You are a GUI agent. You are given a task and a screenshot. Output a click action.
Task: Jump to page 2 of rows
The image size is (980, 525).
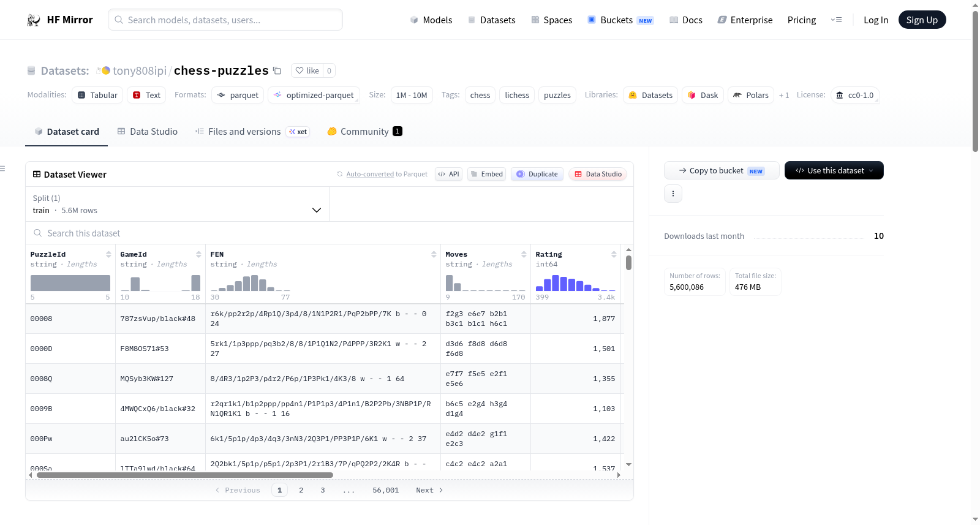pos(301,490)
